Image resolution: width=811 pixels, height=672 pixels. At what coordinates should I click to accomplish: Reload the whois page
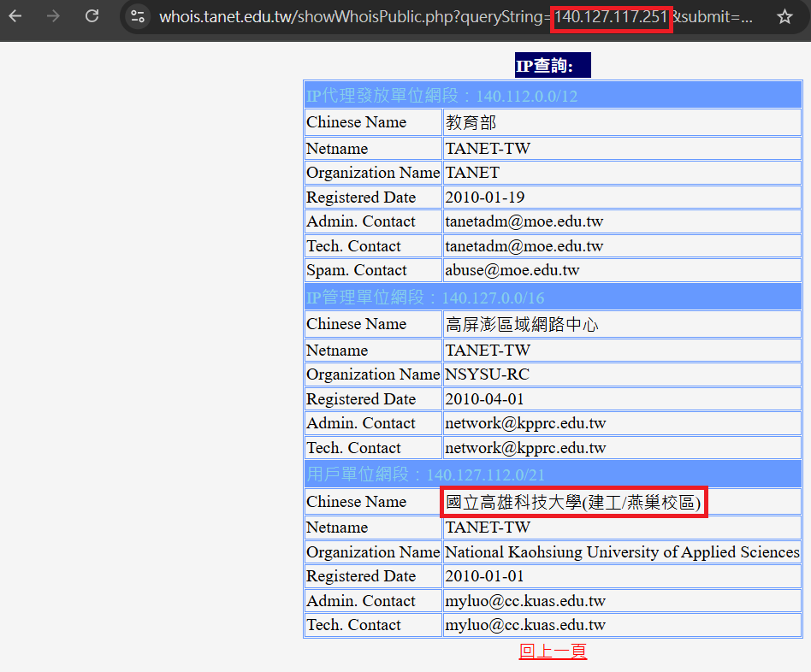92,16
